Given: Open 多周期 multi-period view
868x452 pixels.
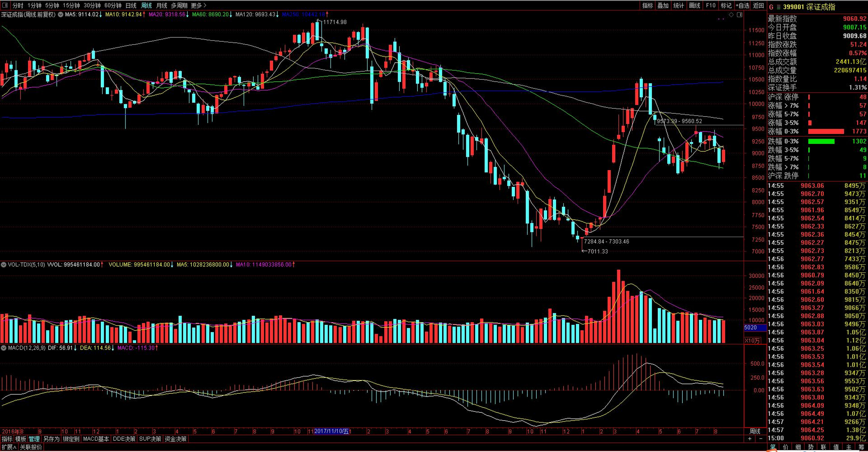Looking at the screenshot, I should tap(179, 5).
